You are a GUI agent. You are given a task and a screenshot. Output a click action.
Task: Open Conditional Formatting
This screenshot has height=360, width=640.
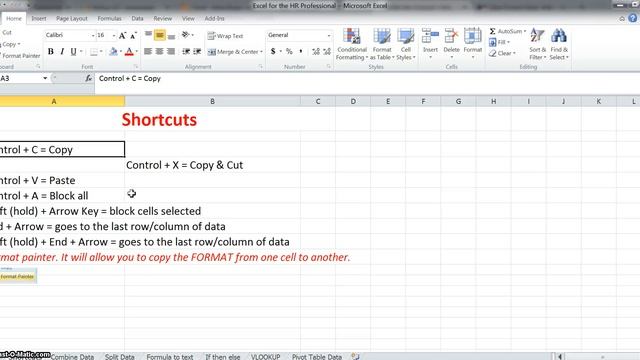[x=351, y=44]
